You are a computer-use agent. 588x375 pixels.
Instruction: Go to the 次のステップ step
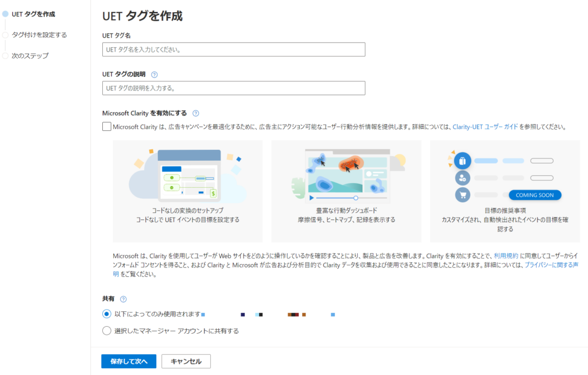coord(30,56)
